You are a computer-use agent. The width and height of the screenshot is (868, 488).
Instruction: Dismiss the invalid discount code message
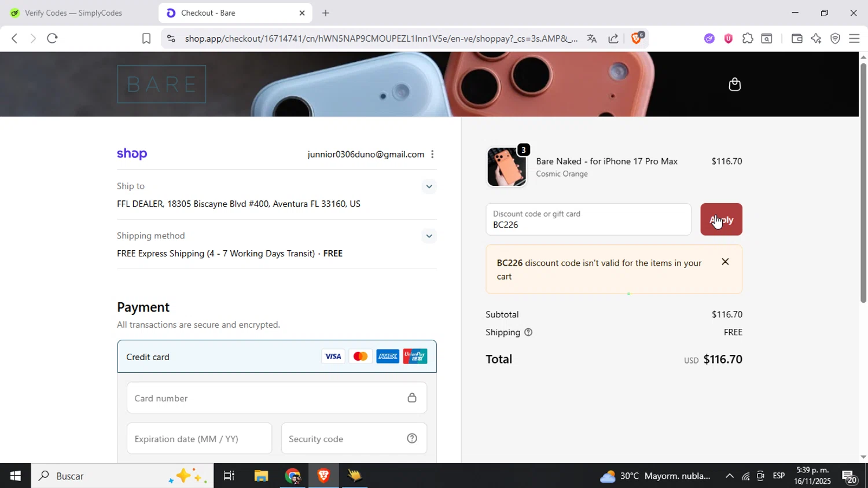(x=725, y=262)
